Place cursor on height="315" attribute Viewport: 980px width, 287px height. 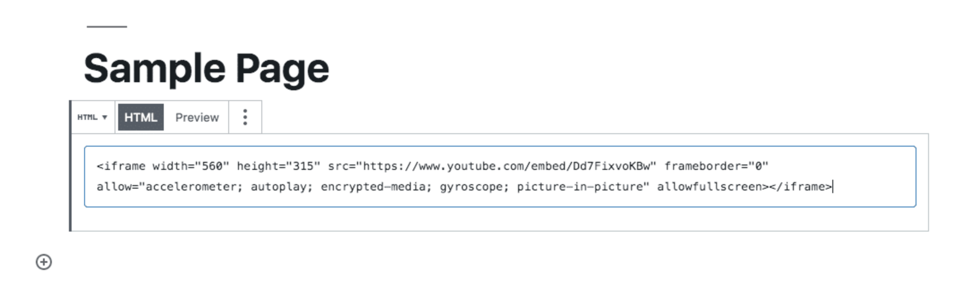[x=278, y=166]
